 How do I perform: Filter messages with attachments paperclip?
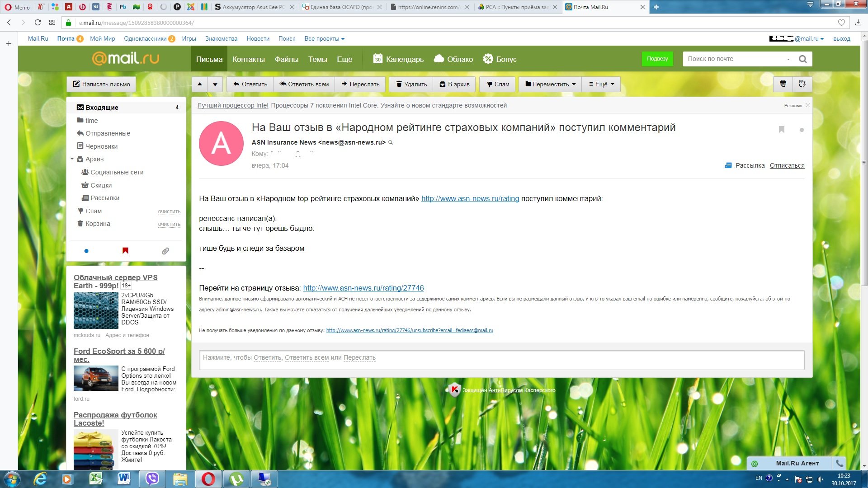click(165, 251)
